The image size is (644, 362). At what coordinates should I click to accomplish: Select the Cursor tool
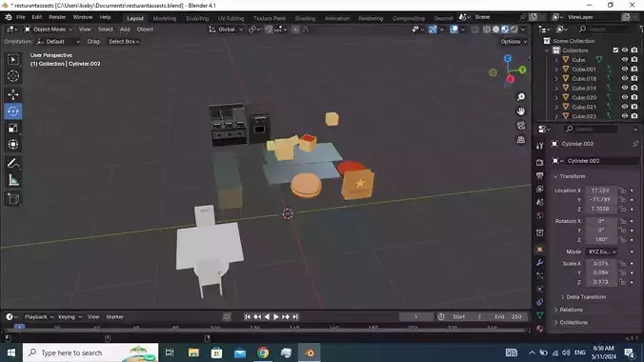(13, 76)
